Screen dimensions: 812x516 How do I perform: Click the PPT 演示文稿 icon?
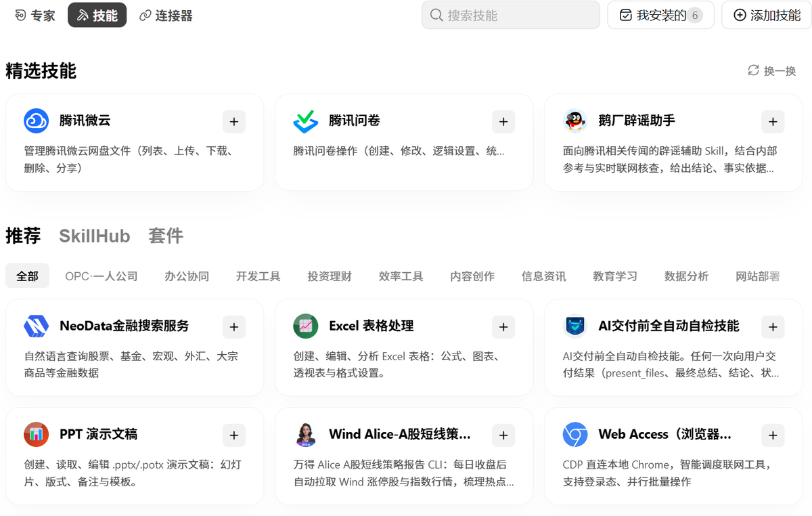click(x=36, y=435)
